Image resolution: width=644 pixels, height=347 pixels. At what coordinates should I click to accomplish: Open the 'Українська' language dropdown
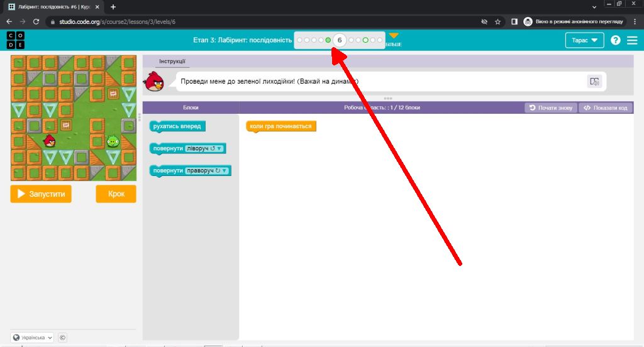[33, 338]
